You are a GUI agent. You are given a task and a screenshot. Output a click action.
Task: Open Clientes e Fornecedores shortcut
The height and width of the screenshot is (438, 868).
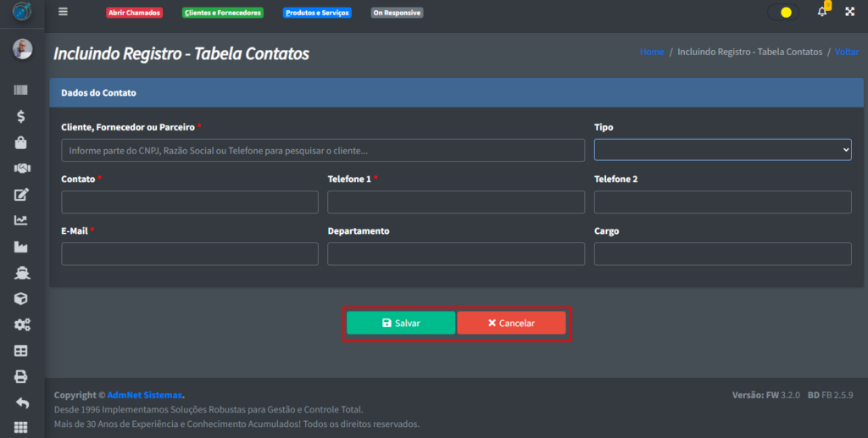223,13
